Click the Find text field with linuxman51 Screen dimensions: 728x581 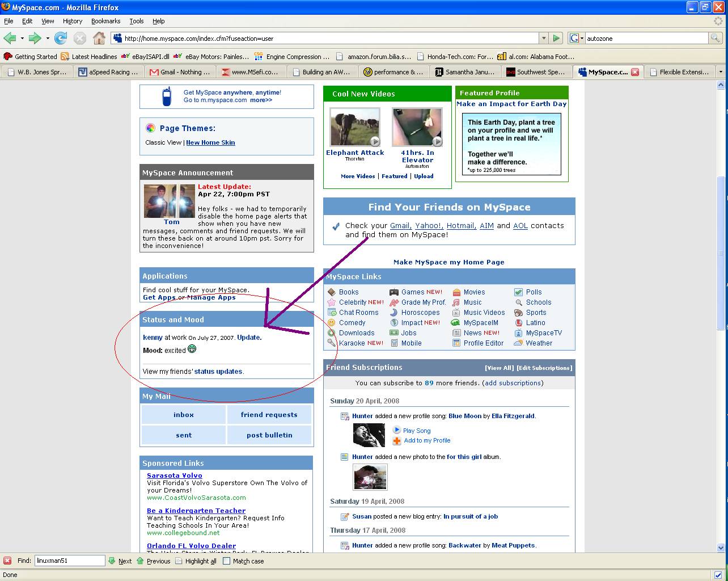(70, 561)
